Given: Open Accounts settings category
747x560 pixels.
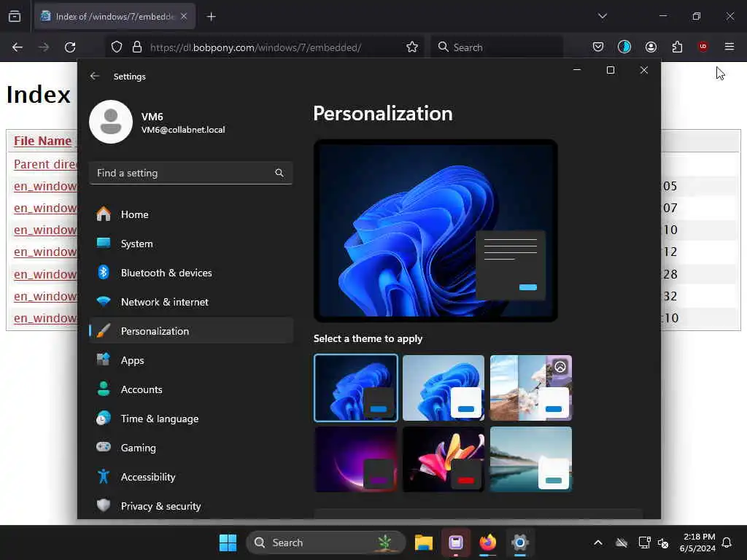Looking at the screenshot, I should [x=190, y=389].
